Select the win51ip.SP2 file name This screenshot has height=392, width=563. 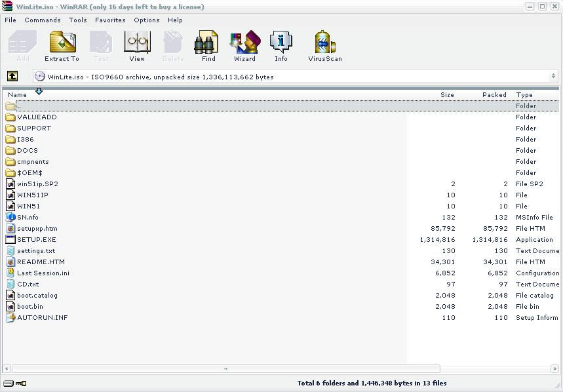coord(38,184)
